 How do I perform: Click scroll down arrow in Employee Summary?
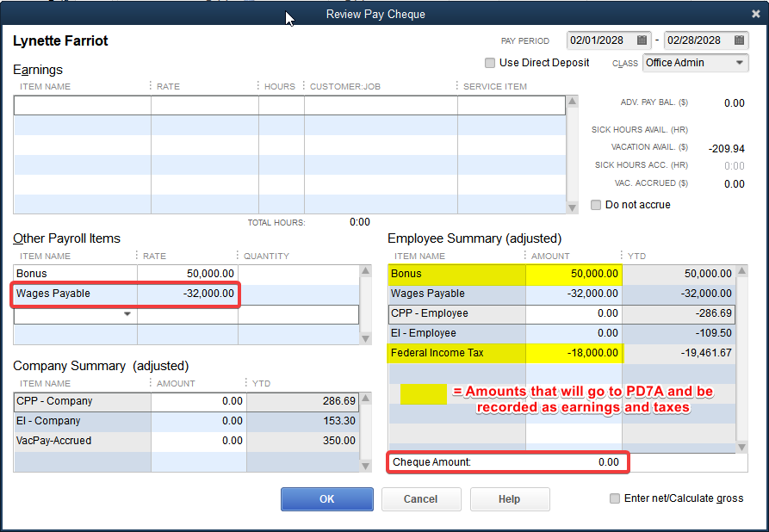[741, 447]
